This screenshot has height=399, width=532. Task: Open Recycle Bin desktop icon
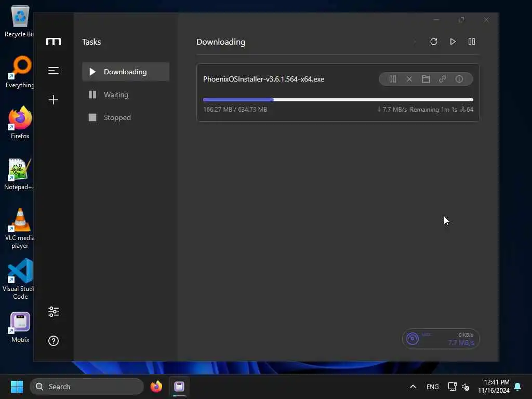point(19,21)
